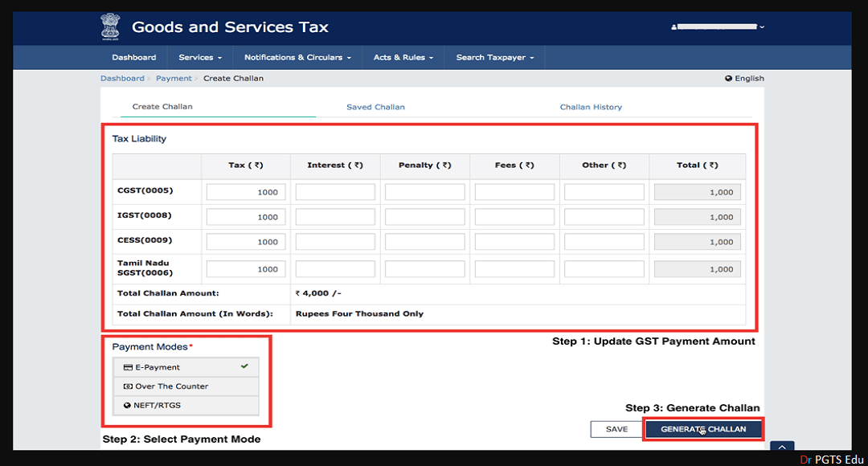The image size is (868, 466).
Task: Click the CGST Tax input field
Action: coord(246,192)
